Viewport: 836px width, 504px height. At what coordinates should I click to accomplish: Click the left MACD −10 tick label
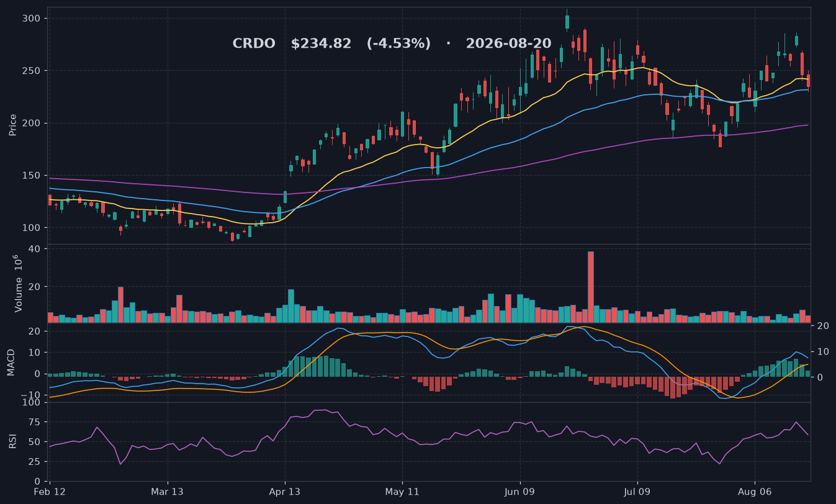32,395
